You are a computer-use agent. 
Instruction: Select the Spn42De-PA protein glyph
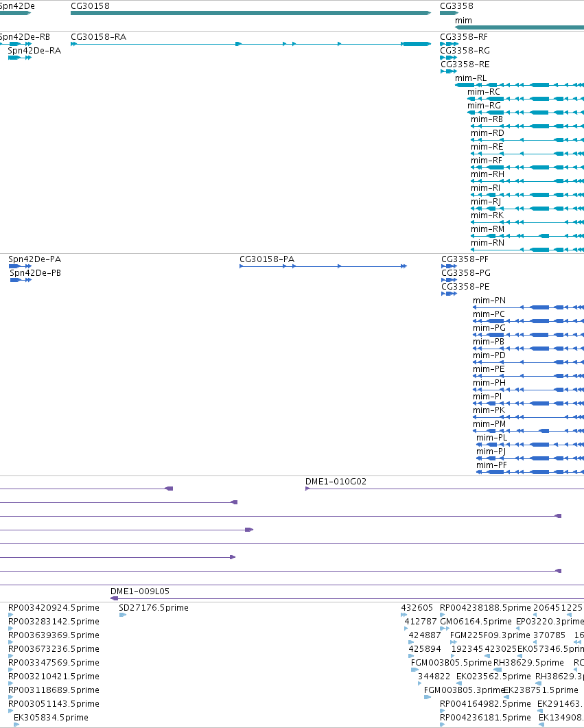click(x=20, y=266)
